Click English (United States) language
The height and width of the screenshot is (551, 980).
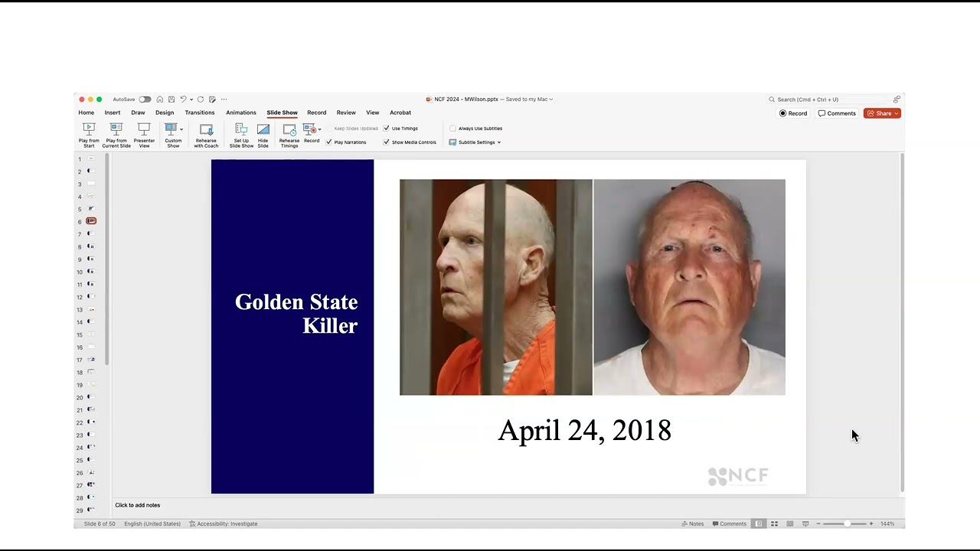coord(152,524)
